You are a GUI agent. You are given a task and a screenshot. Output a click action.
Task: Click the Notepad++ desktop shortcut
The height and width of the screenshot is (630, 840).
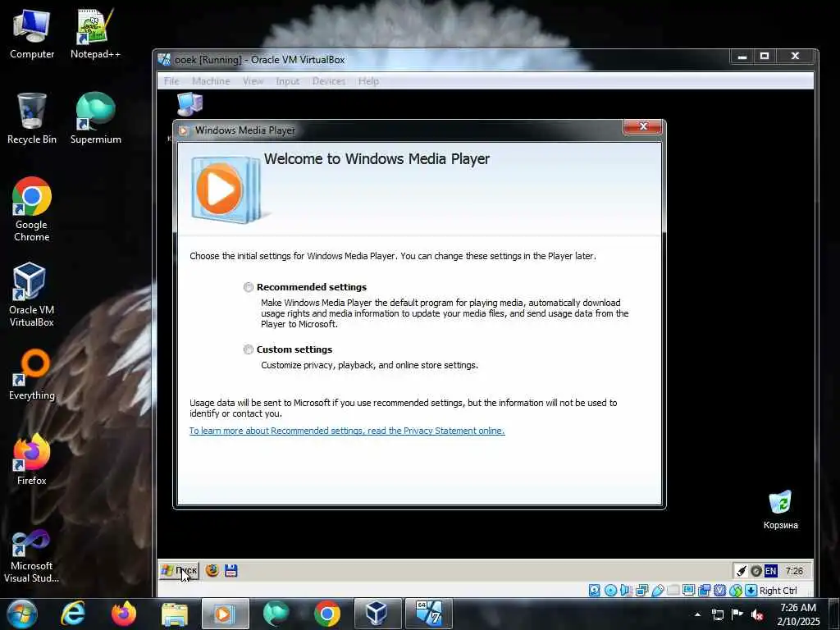(x=95, y=33)
